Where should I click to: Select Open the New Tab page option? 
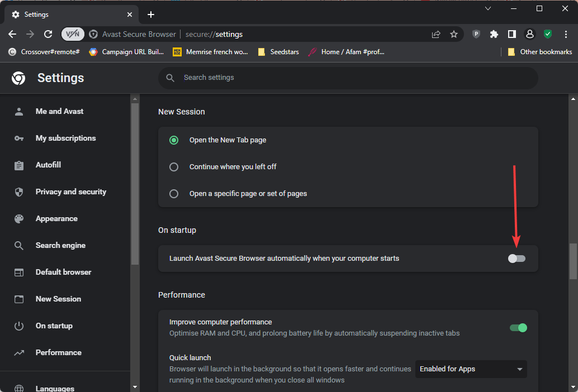tap(174, 140)
